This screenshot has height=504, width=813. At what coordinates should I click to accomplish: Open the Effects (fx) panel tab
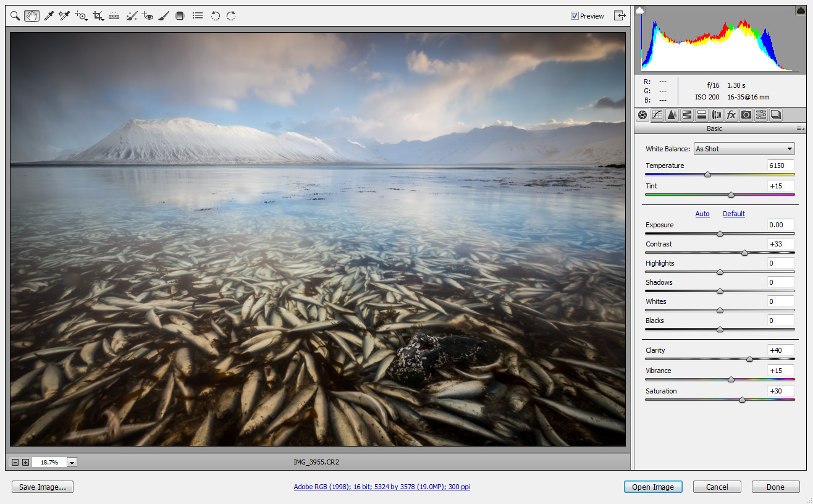pyautogui.click(x=731, y=114)
